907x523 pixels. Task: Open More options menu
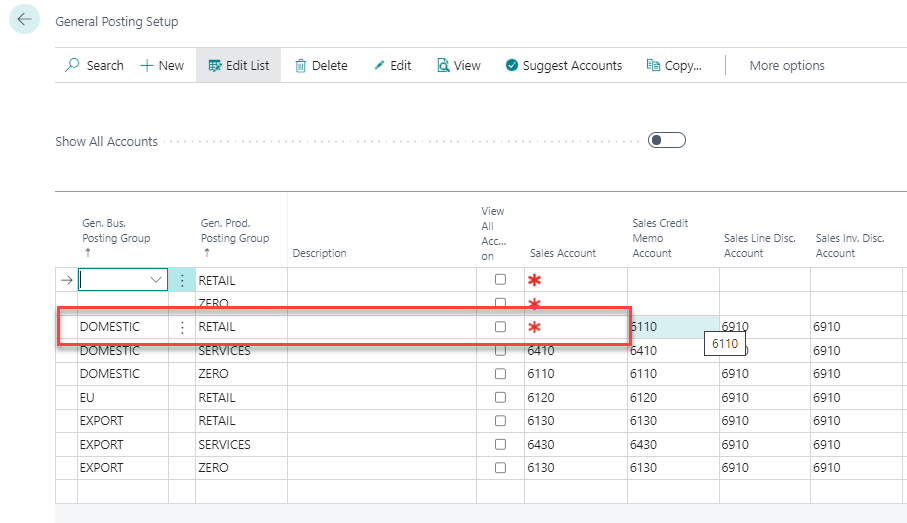point(787,65)
